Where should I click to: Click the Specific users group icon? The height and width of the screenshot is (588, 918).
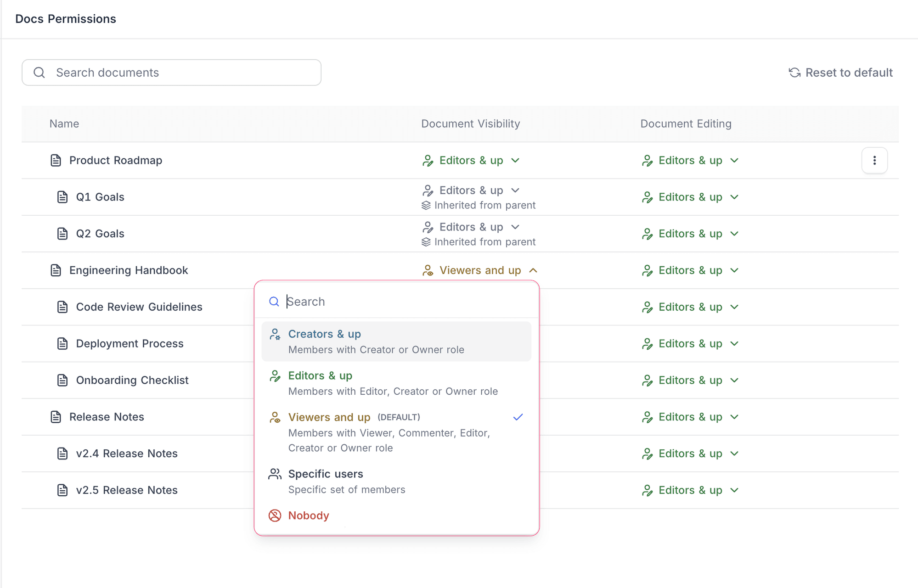[x=275, y=474]
